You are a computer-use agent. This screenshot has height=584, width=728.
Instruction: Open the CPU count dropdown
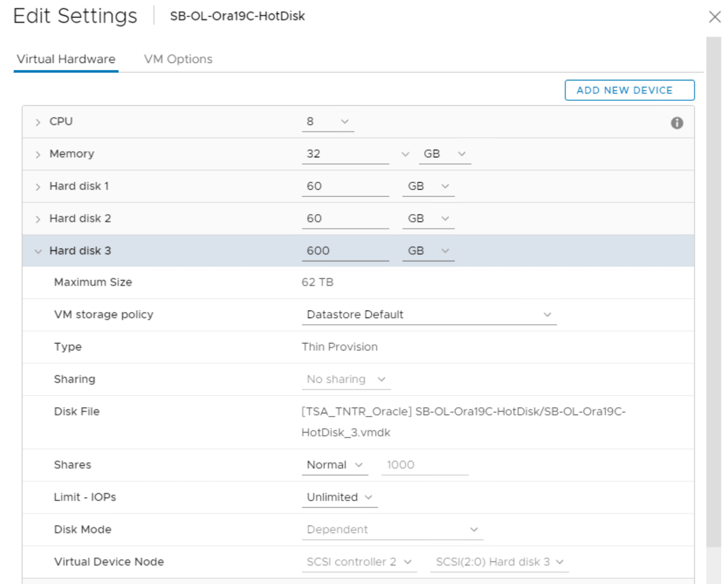coord(328,122)
